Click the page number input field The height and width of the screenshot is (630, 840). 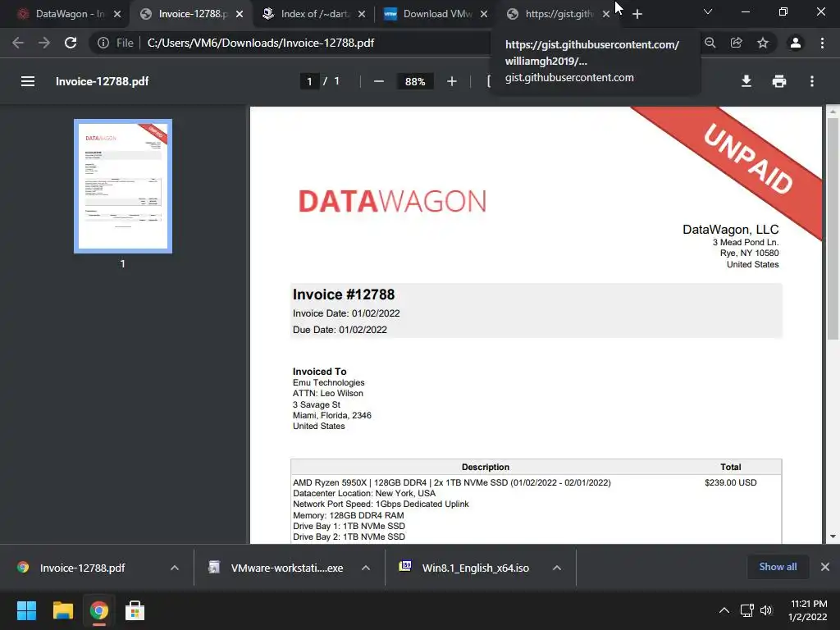(x=309, y=81)
